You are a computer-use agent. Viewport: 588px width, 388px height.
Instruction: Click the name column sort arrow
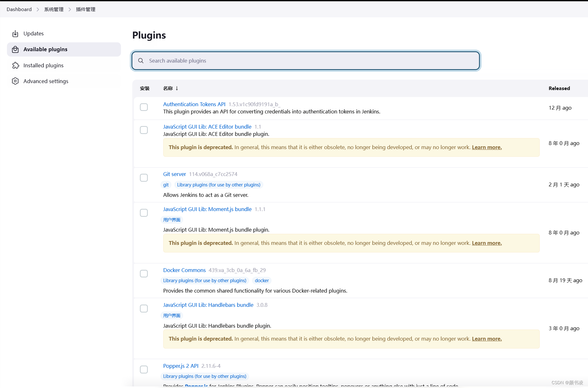click(177, 88)
